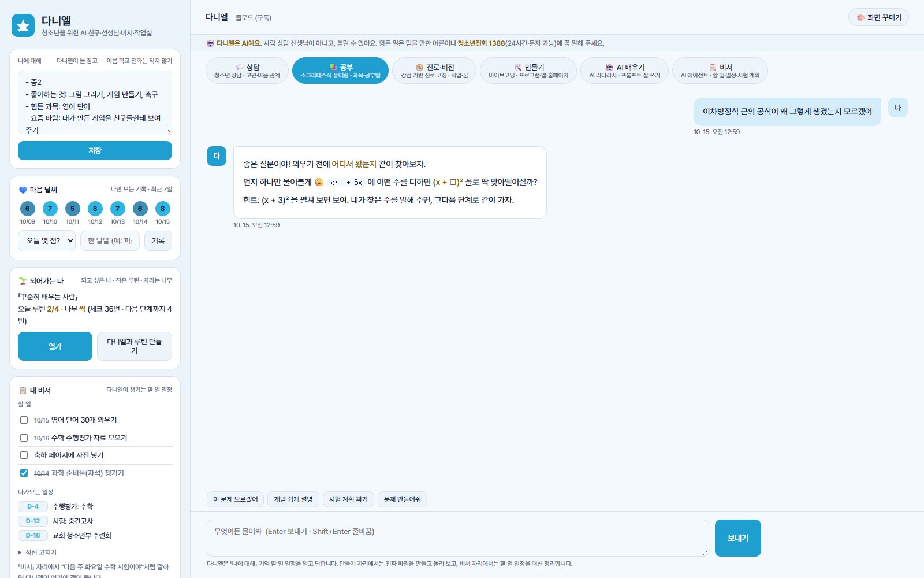Click the 시험 계획 짜기 suggestion chip
The height and width of the screenshot is (578, 924).
point(348,499)
